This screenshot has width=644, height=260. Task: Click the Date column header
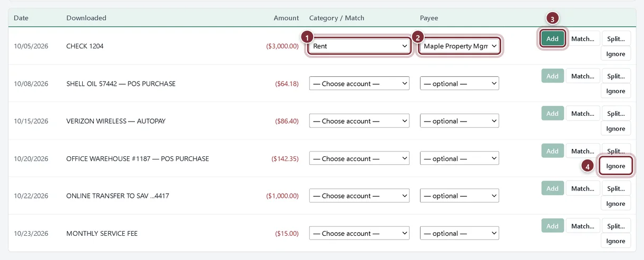(x=21, y=18)
